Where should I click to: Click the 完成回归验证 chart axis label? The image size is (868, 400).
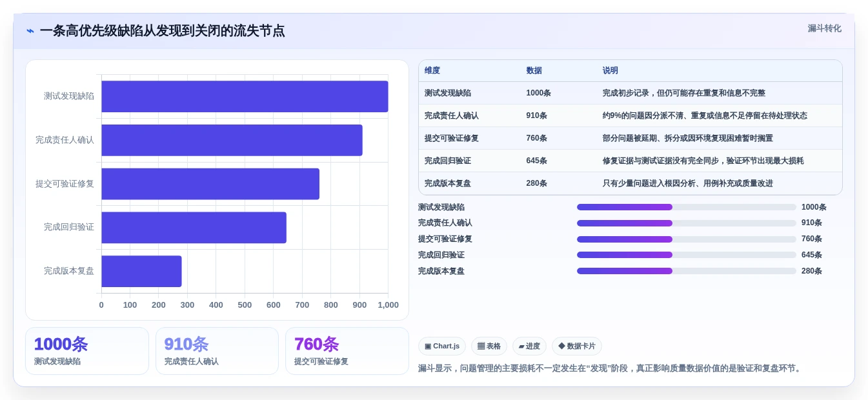point(69,227)
